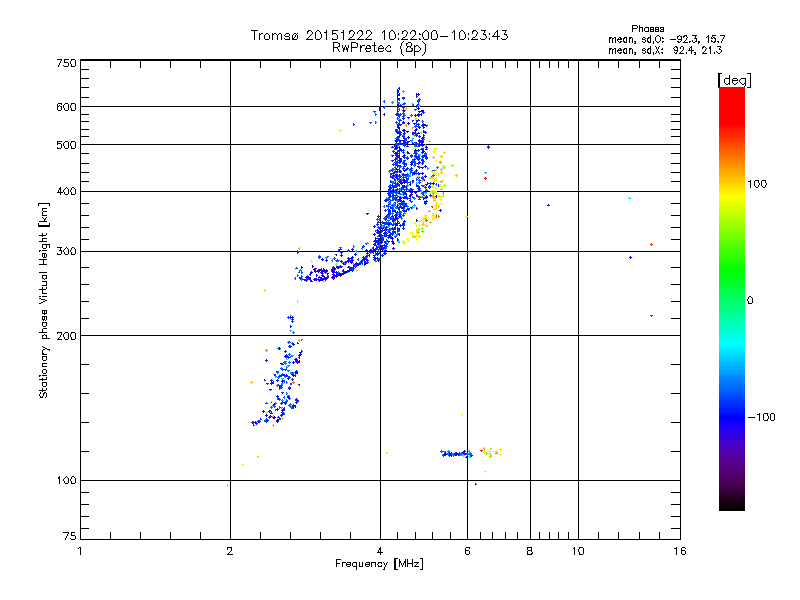800x600 pixels.
Task: Click the blue horizontal echo trace near 6 MHz
Action: [456, 454]
